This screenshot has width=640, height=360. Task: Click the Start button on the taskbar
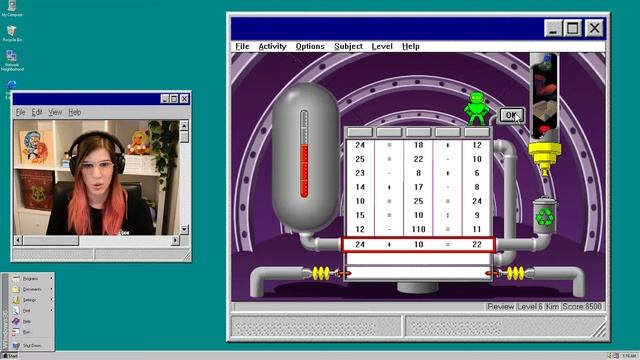(x=10, y=356)
